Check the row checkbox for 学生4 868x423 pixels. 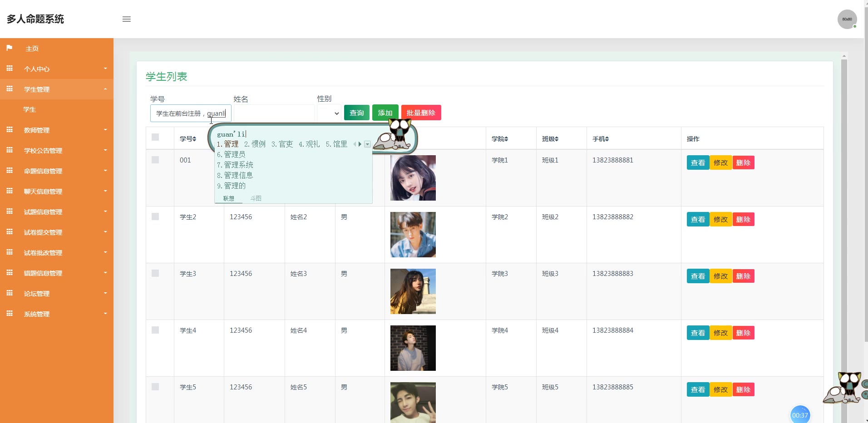pos(155,330)
